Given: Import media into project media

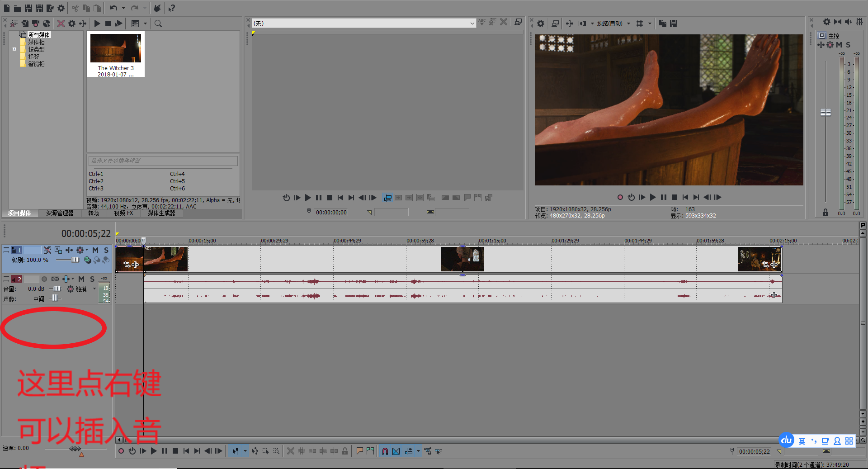Looking at the screenshot, I should pos(25,24).
